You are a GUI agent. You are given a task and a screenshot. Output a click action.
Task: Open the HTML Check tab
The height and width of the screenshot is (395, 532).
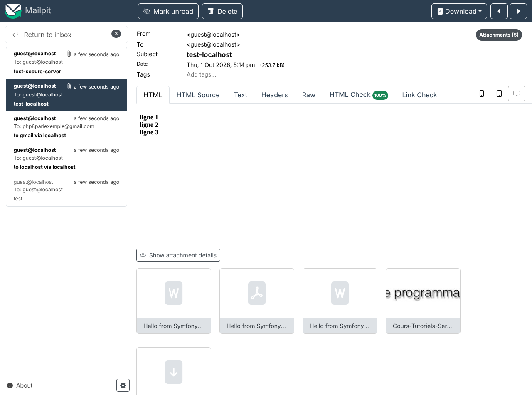click(x=359, y=95)
